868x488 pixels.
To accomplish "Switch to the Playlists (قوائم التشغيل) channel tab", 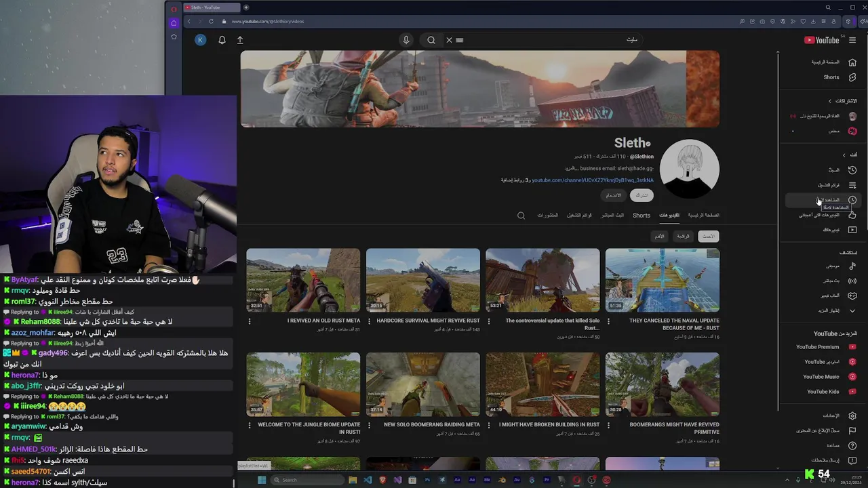I will (x=579, y=216).
